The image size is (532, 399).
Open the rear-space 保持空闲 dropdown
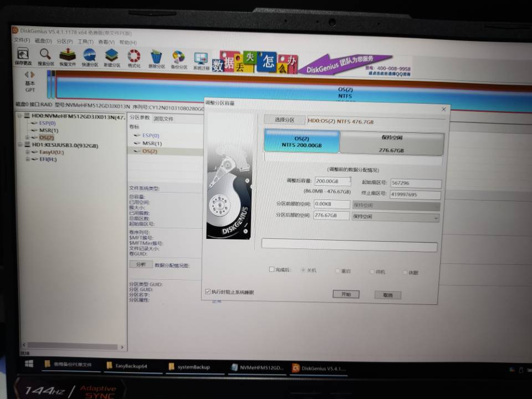pos(395,217)
